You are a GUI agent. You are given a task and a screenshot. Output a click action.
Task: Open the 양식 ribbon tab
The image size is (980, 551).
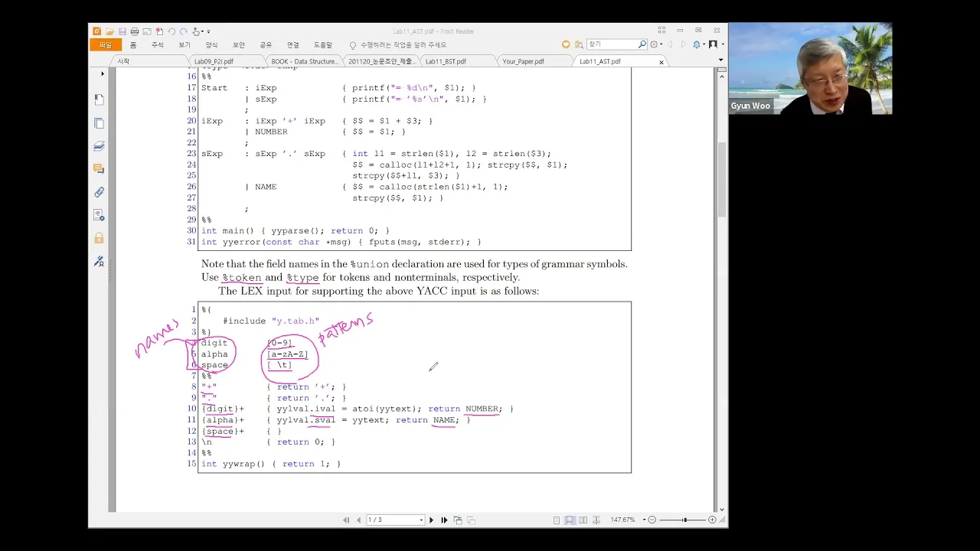[211, 45]
